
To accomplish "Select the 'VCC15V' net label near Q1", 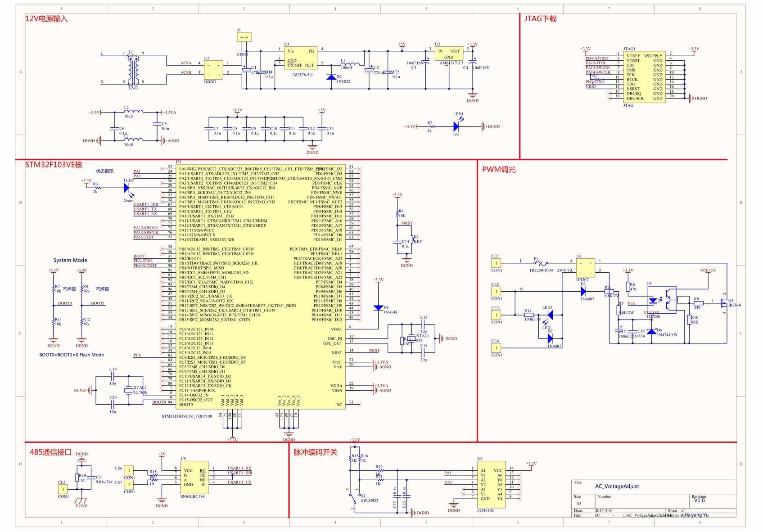I will coord(708,271).
